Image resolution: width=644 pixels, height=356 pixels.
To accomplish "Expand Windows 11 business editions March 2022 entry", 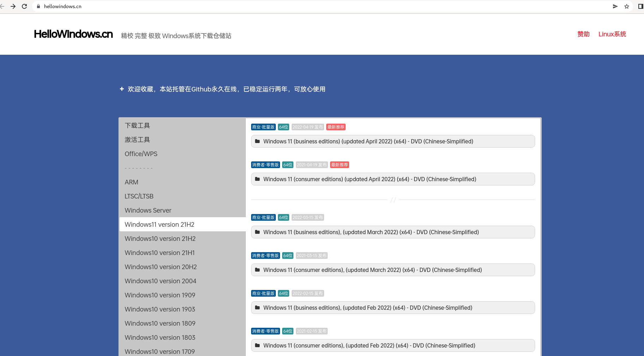I will coord(393,232).
